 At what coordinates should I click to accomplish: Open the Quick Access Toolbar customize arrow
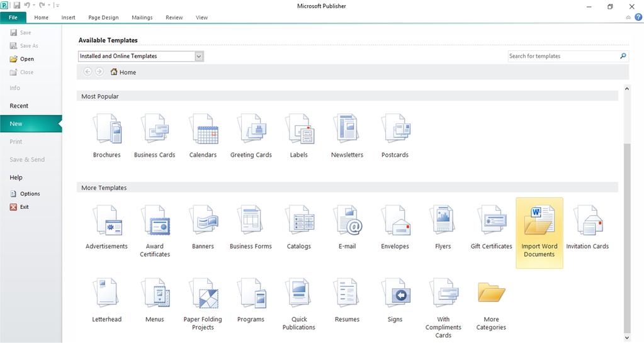tap(57, 6)
